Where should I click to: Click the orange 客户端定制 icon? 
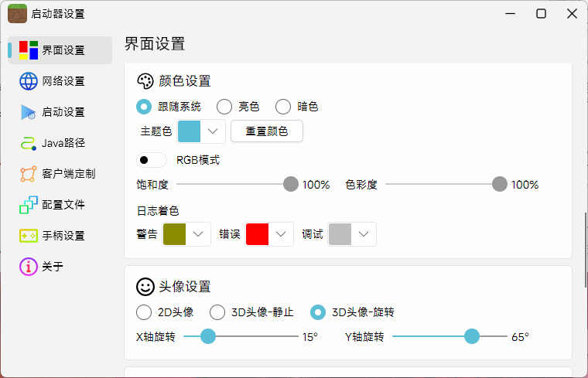pyautogui.click(x=29, y=174)
